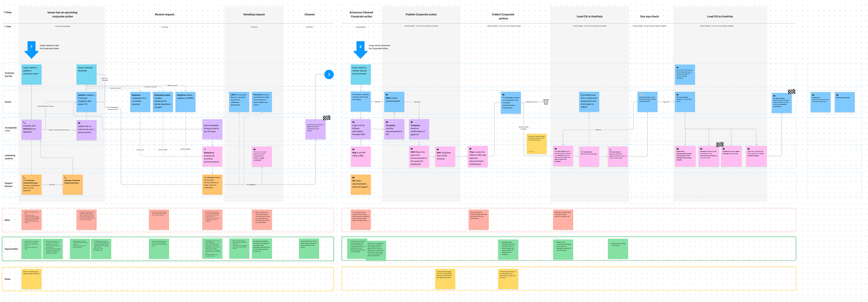Select the 'Review request' column header

point(165,14)
